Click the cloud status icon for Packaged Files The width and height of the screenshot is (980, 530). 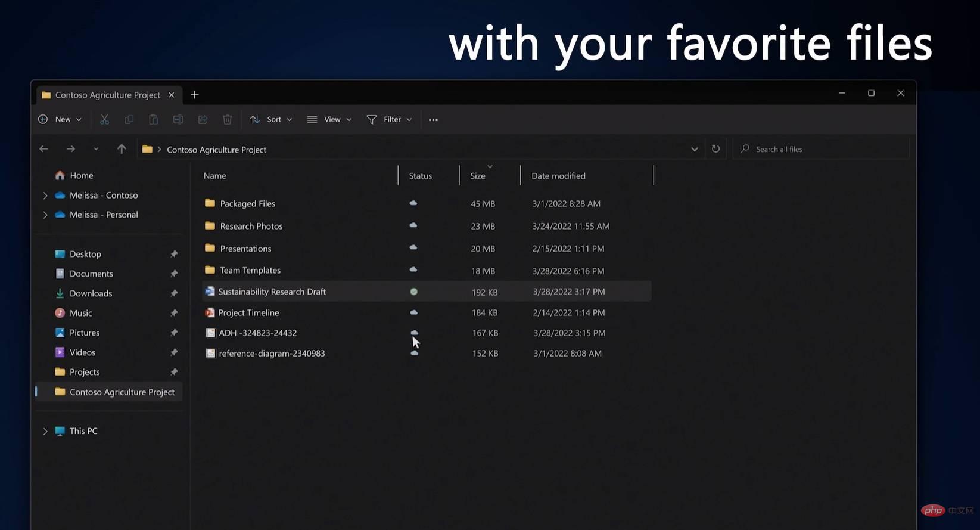[x=413, y=203]
